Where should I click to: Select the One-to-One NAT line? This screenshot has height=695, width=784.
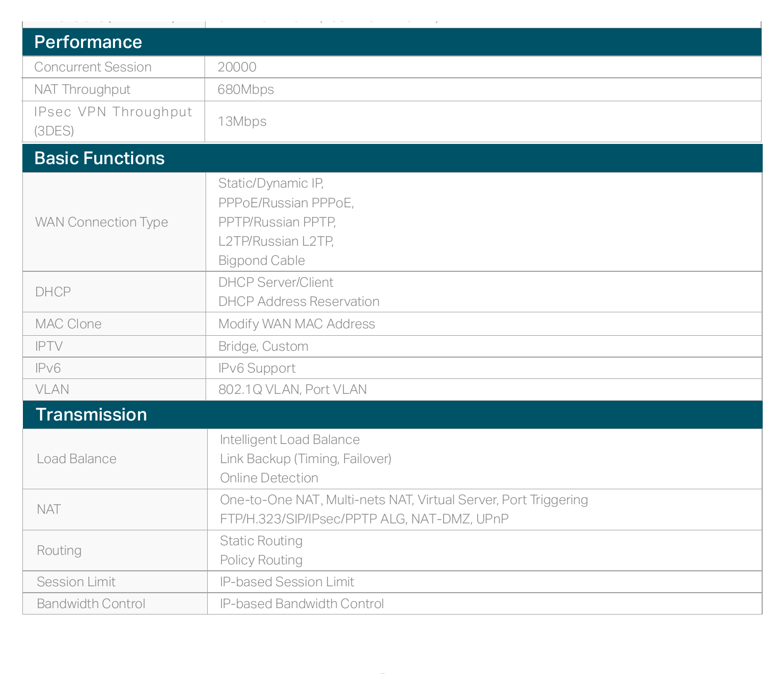click(x=404, y=500)
